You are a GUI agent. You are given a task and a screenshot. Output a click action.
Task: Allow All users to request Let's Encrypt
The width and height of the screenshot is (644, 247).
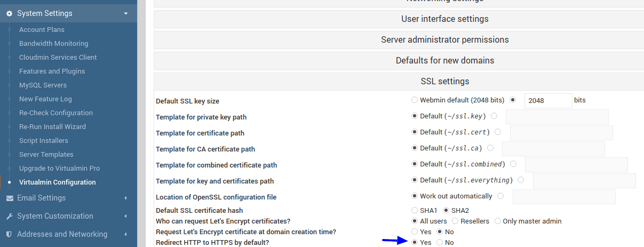(x=415, y=221)
